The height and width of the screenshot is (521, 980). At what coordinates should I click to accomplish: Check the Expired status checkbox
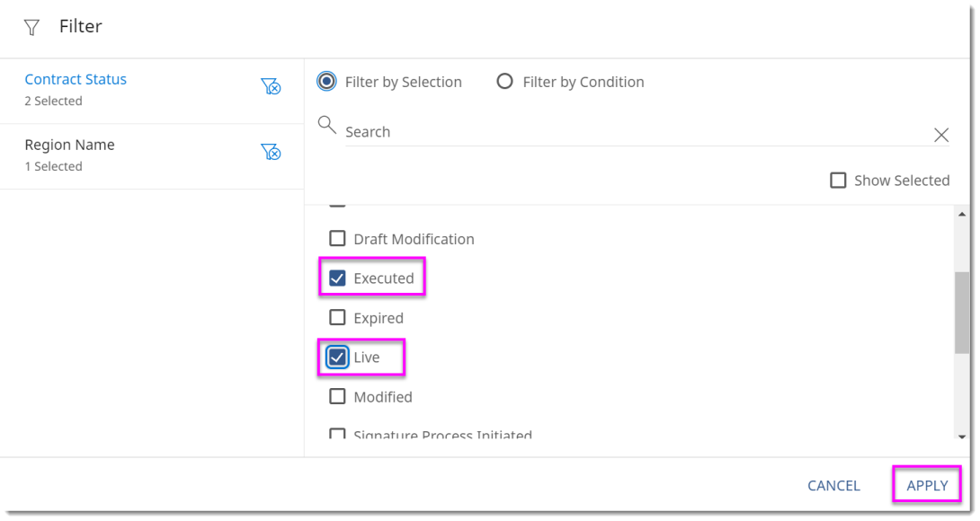tap(337, 317)
